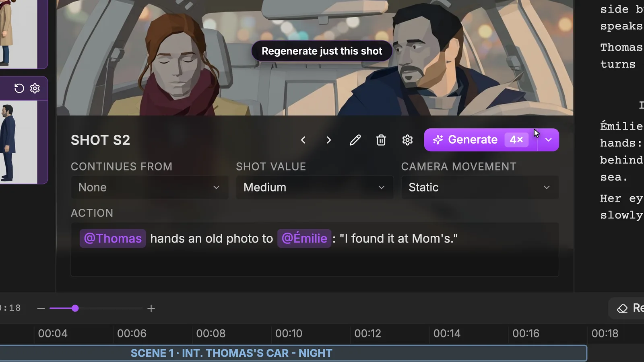Click the eraser button at timeline right

[x=626, y=309]
